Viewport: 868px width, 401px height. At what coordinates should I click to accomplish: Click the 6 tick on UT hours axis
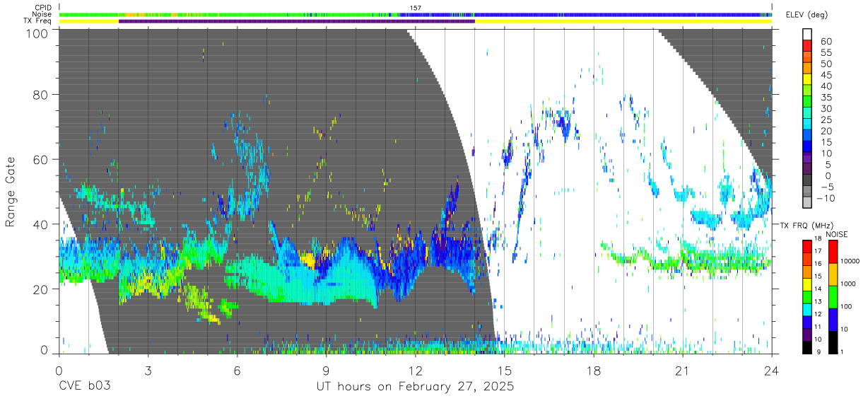[237, 371]
